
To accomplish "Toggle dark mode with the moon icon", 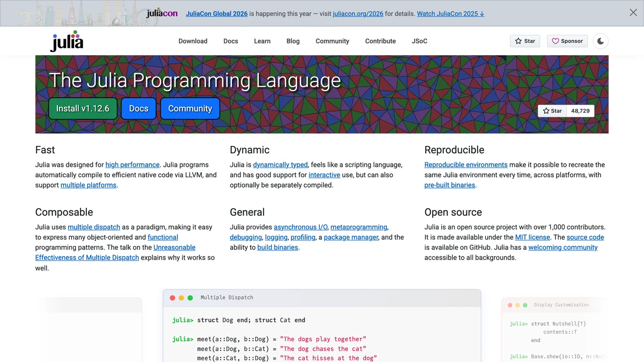I will pos(601,41).
